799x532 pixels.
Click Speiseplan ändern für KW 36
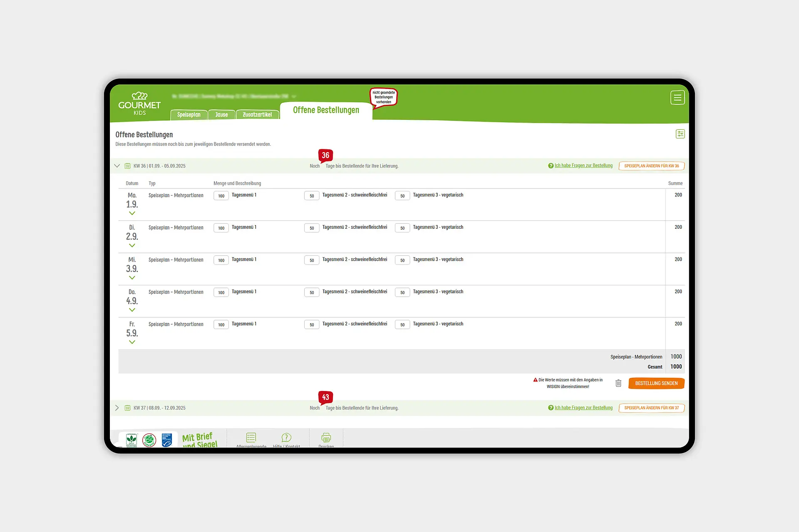651,166
